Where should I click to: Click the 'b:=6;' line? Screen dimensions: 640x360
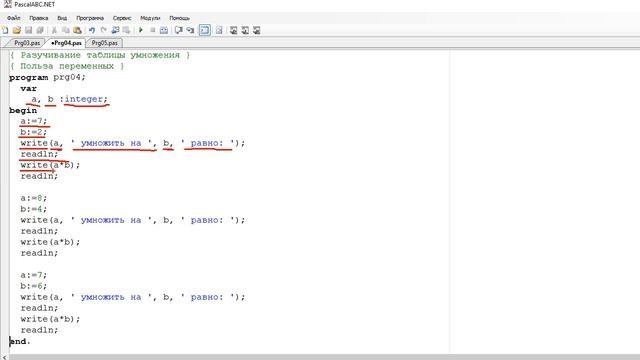point(34,286)
